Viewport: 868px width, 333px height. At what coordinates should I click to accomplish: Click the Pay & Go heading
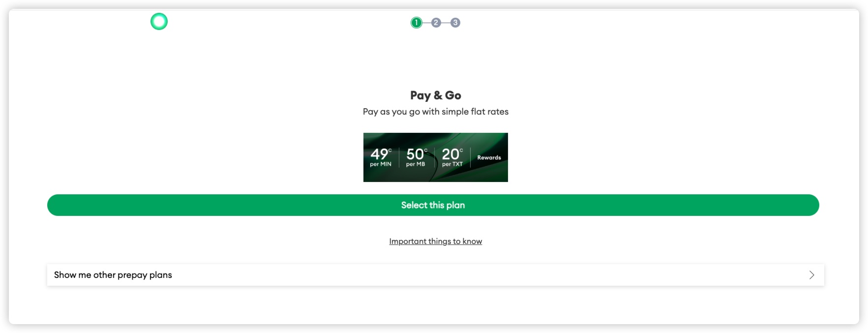point(436,95)
